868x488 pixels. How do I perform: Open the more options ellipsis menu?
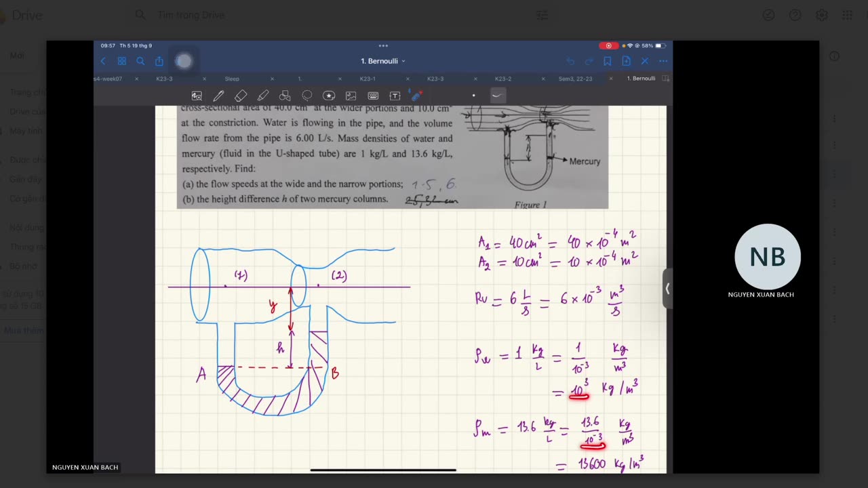pyautogui.click(x=663, y=61)
